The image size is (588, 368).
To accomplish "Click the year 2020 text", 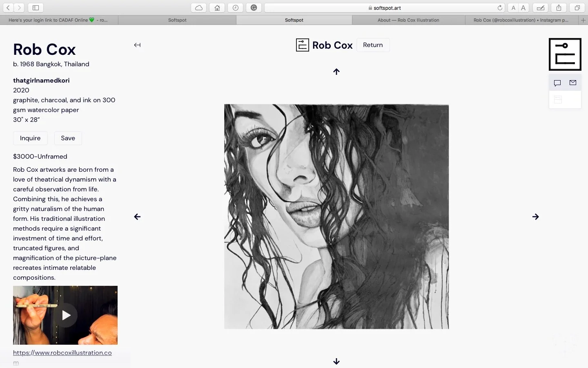I will click(21, 90).
